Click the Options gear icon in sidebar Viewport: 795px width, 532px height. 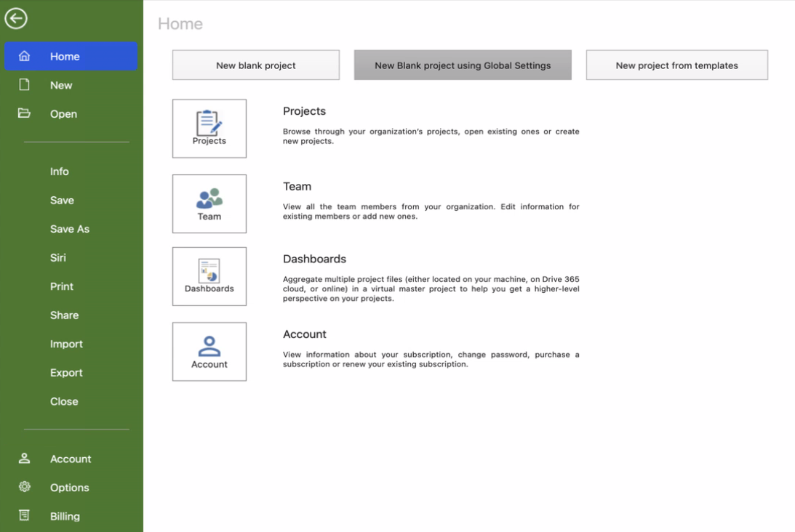click(24, 486)
